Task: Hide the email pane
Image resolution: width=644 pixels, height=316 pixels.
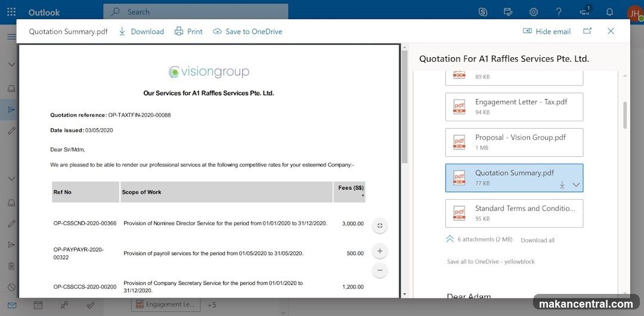Action: coord(547,31)
